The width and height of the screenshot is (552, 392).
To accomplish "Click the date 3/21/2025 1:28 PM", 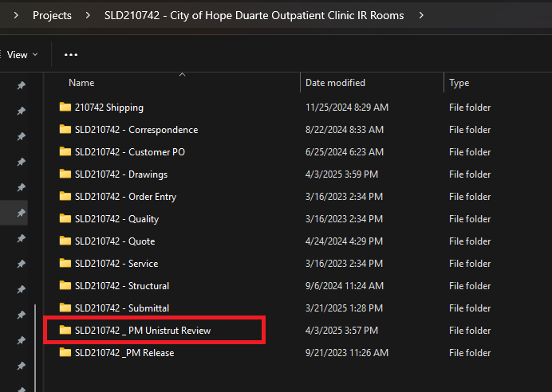I will [x=344, y=308].
